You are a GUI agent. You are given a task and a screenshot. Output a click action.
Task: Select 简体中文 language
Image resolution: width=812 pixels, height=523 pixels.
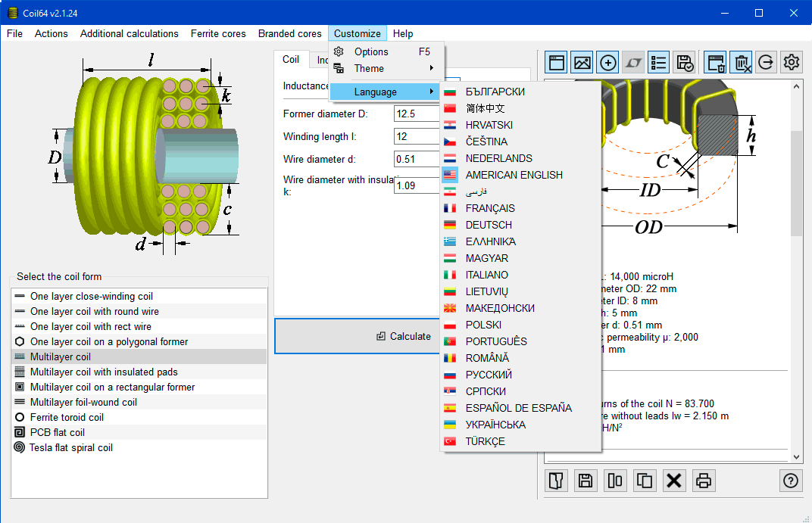tap(520, 109)
